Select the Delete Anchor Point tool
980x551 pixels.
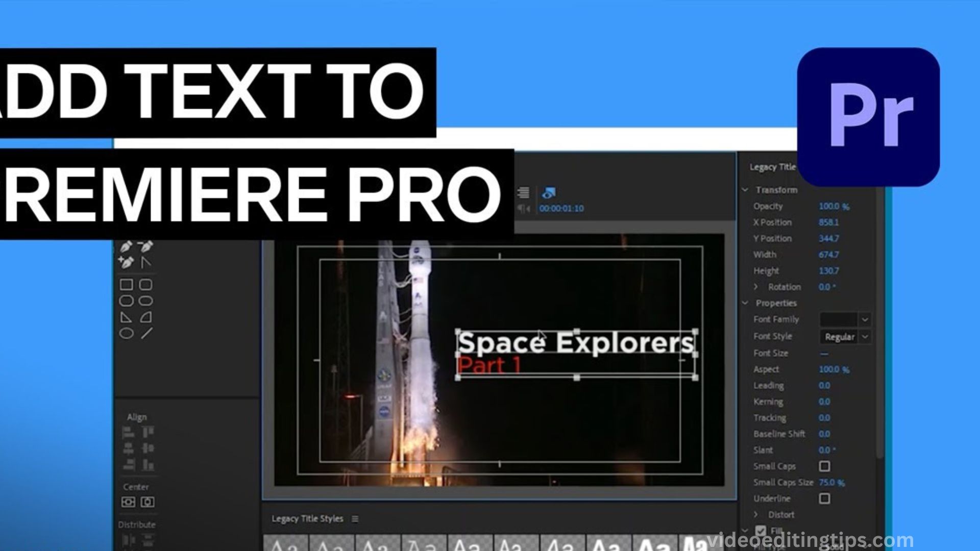click(x=146, y=246)
